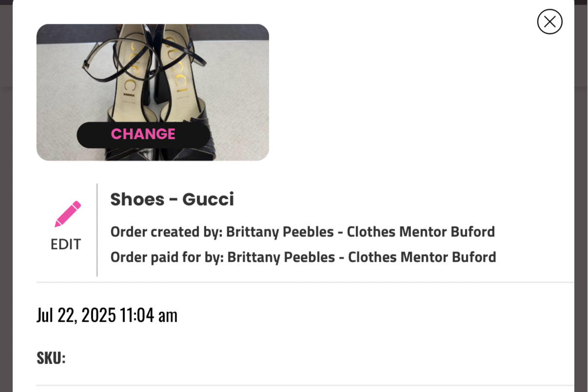
Task: Click the vertical divider beside EDIT
Action: (x=97, y=230)
